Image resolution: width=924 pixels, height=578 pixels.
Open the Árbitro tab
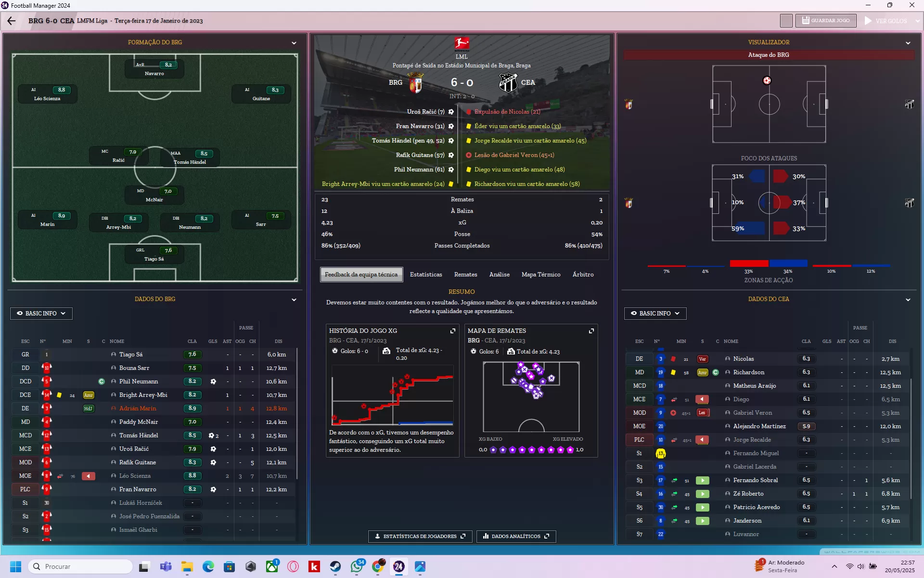583,275
